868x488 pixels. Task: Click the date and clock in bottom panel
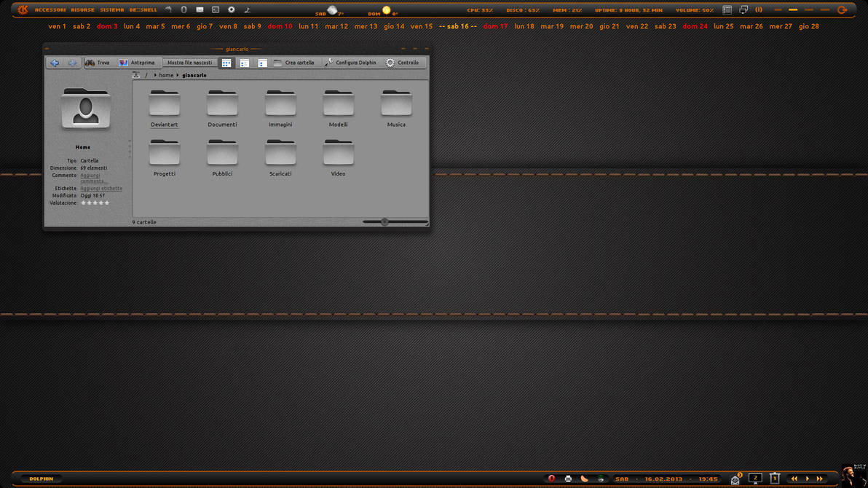click(x=666, y=479)
